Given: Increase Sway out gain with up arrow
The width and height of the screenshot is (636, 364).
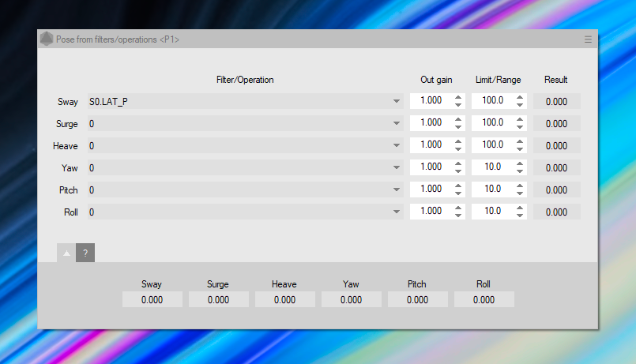Looking at the screenshot, I should click(x=458, y=97).
